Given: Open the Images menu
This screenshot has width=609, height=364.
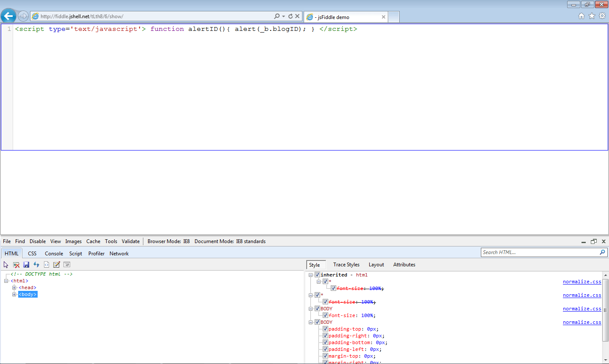Looking at the screenshot, I should pyautogui.click(x=73, y=241).
